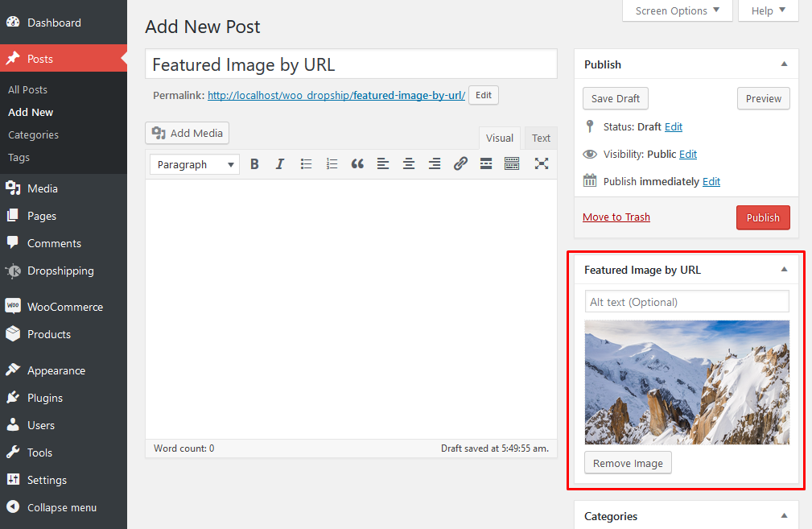Apply bold formatting in editor toolbar
This screenshot has height=529, width=812.
[x=254, y=164]
